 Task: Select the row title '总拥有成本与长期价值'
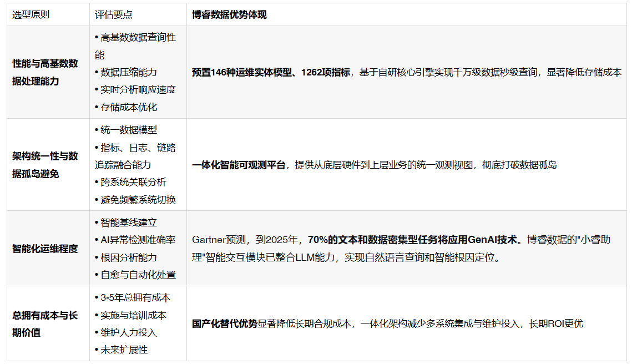(45, 323)
